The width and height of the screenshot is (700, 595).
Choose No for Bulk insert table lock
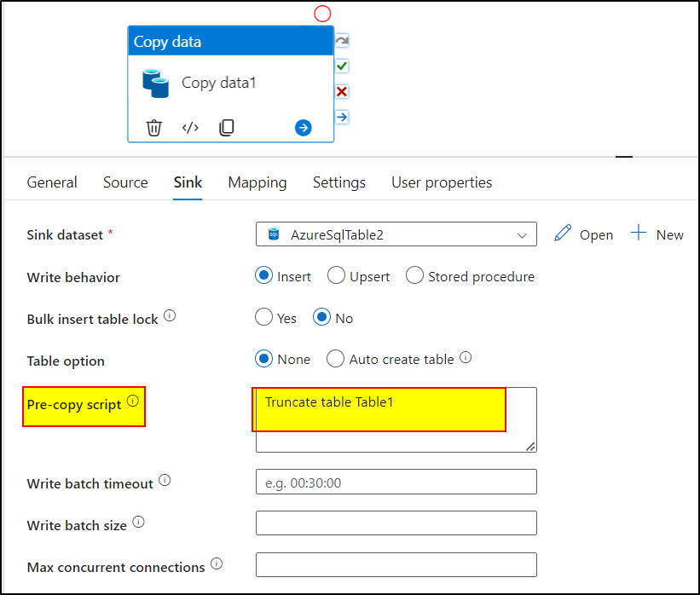pyautogui.click(x=322, y=317)
